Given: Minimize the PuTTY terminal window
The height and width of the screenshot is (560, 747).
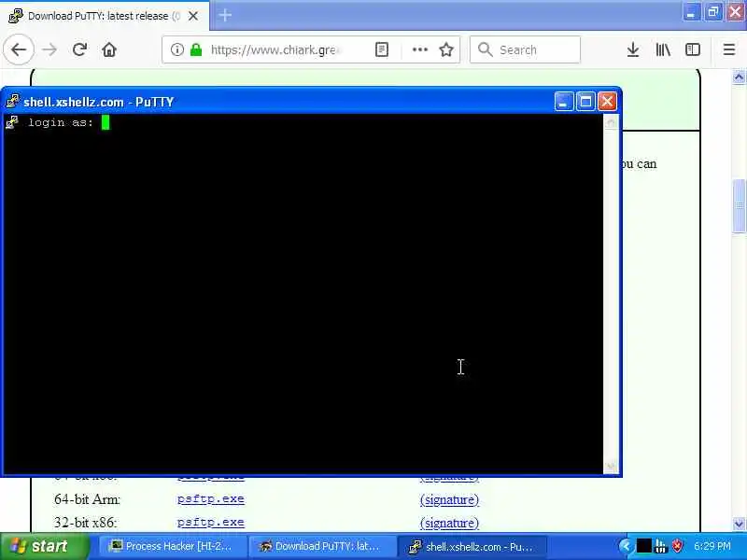Looking at the screenshot, I should (x=564, y=102).
